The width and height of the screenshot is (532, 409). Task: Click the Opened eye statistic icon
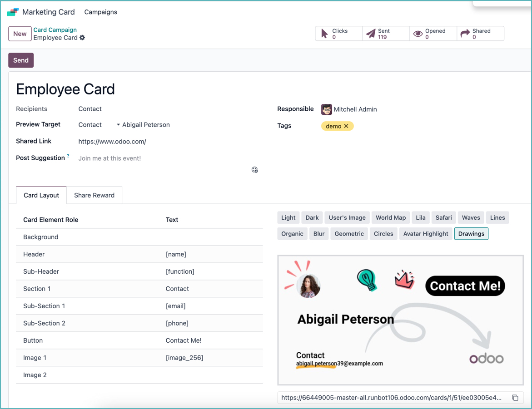[x=418, y=33]
